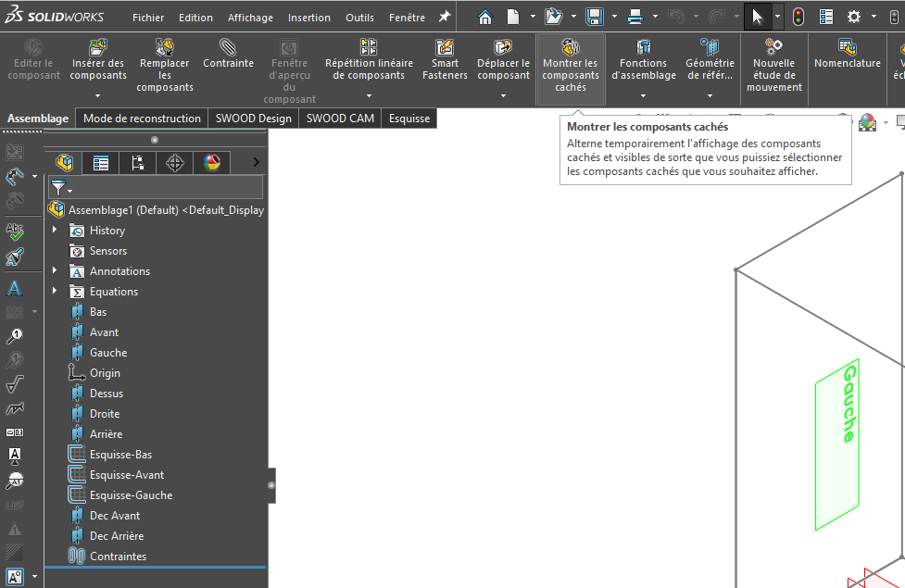Pin the menu bar with the pushpin

[445, 17]
